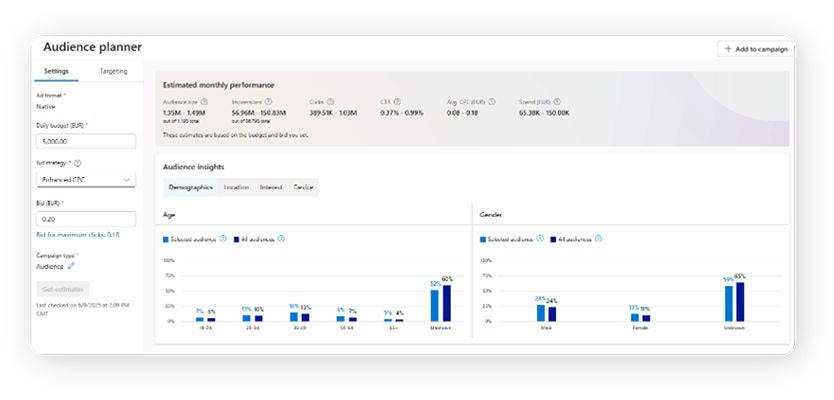Viewport: 834px width, 400px height.
Task: Click the Add to campaign button
Action: tap(755, 49)
